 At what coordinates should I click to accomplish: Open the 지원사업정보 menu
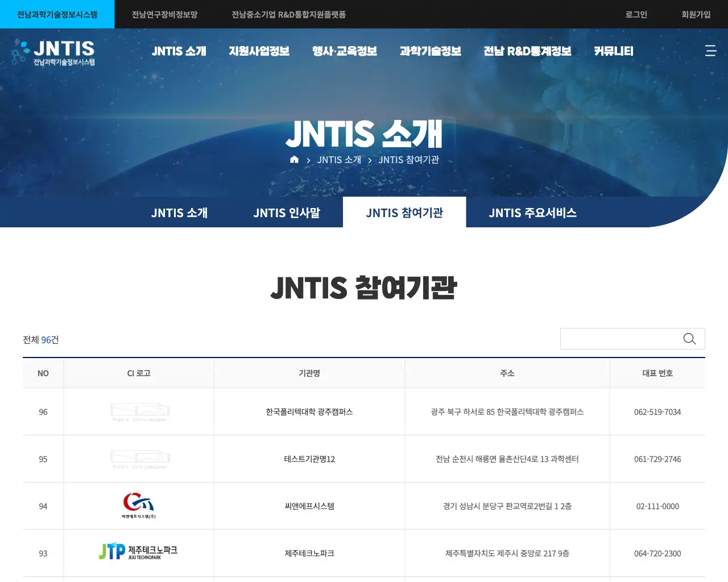tap(259, 51)
